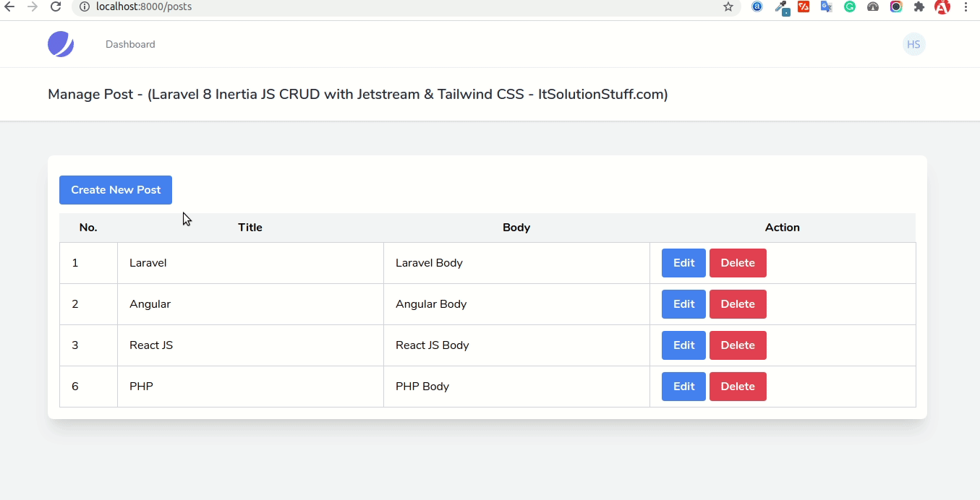The height and width of the screenshot is (500, 980).
Task: Open the Grammarly extension icon
Action: pos(850,7)
